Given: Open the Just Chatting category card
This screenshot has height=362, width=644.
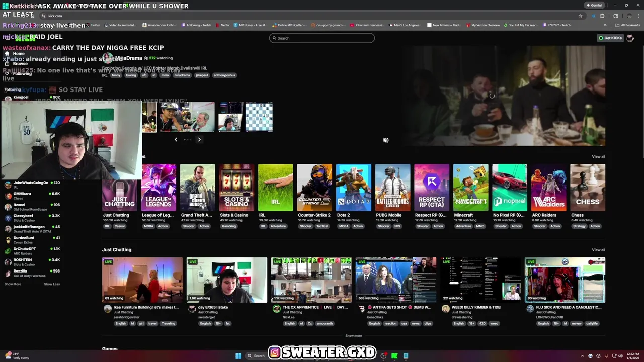Looking at the screenshot, I should (119, 188).
